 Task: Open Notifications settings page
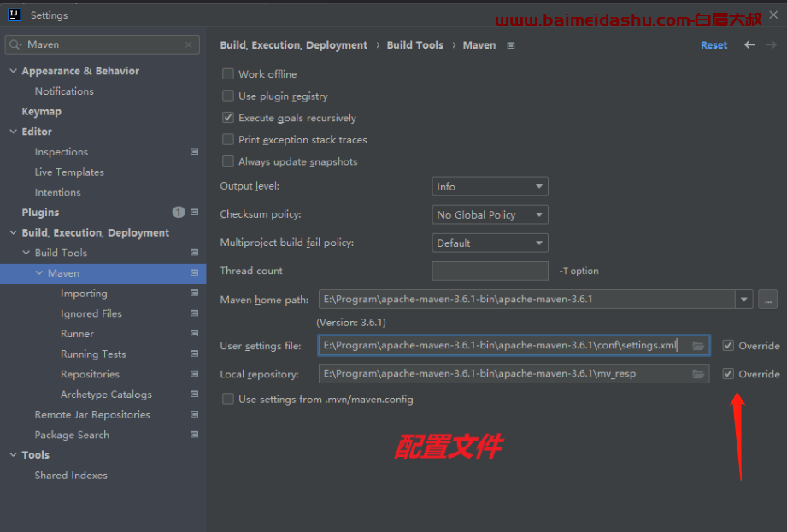(x=64, y=91)
